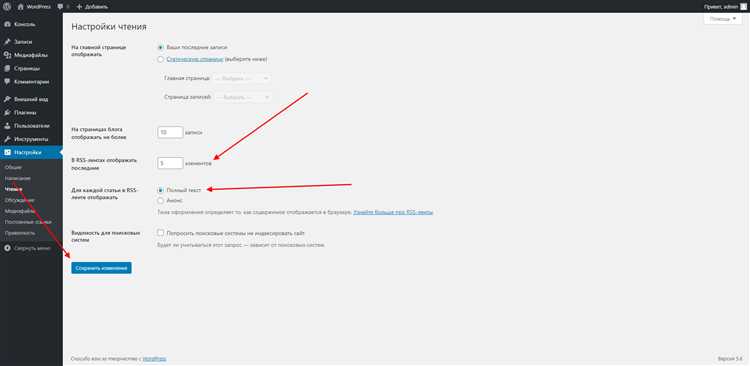750x366 pixels.
Task: Open Консоль dashboard menu
Action: click(x=31, y=24)
